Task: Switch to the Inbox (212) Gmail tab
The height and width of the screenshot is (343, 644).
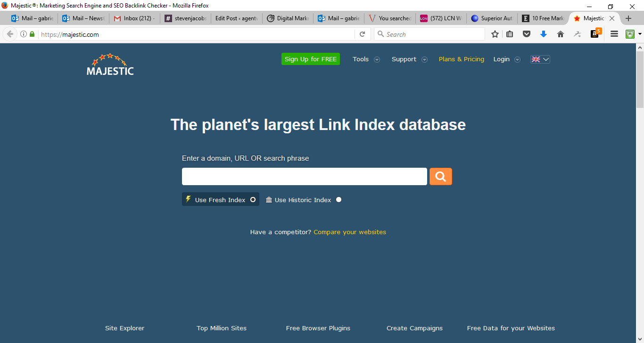Action: pyautogui.click(x=135, y=18)
